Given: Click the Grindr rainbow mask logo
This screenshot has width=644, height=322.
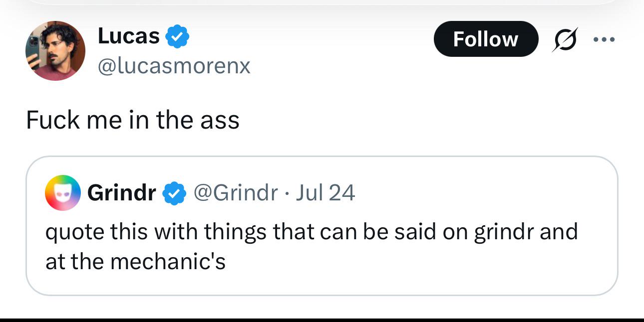Looking at the screenshot, I should pos(62,193).
